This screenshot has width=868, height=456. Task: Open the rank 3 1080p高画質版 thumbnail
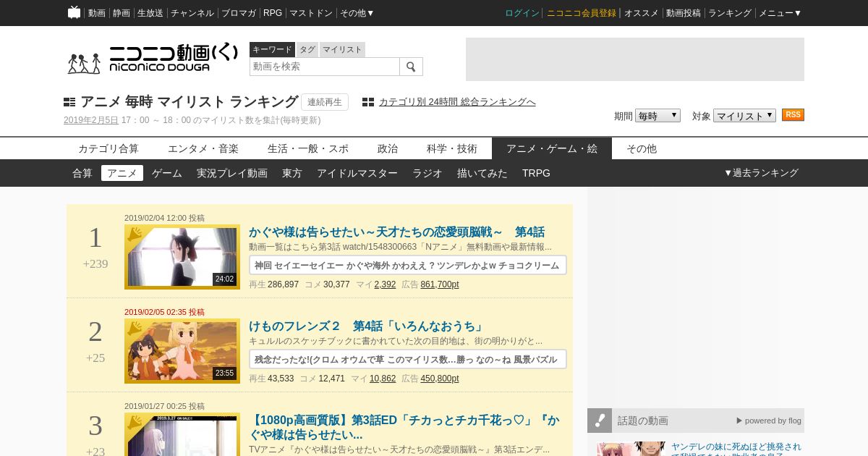tap(182, 434)
